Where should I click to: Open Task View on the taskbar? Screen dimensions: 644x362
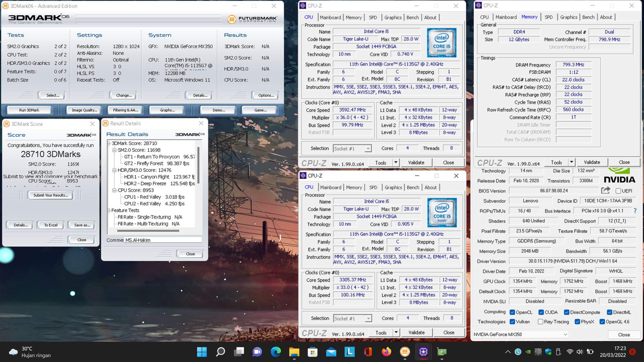click(239, 352)
